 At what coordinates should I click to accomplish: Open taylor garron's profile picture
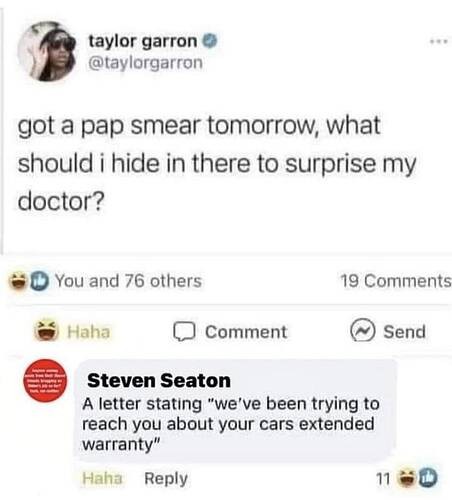pyautogui.click(x=47, y=51)
